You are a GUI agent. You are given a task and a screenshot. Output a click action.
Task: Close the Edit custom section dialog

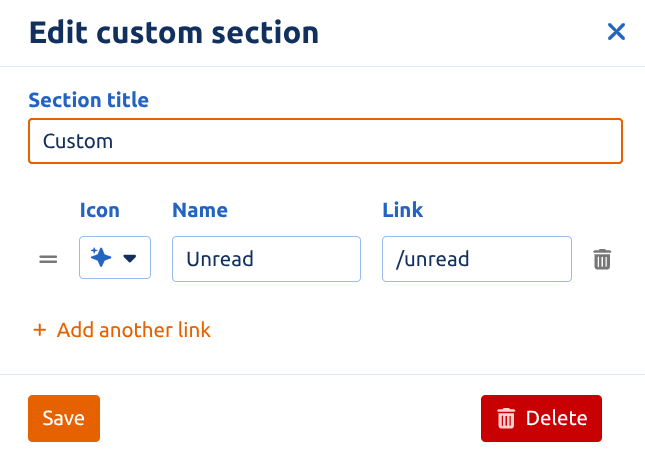[616, 32]
